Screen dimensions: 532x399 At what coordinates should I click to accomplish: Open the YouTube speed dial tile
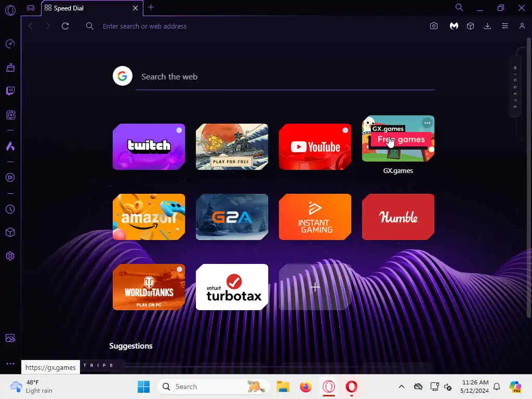point(315,147)
